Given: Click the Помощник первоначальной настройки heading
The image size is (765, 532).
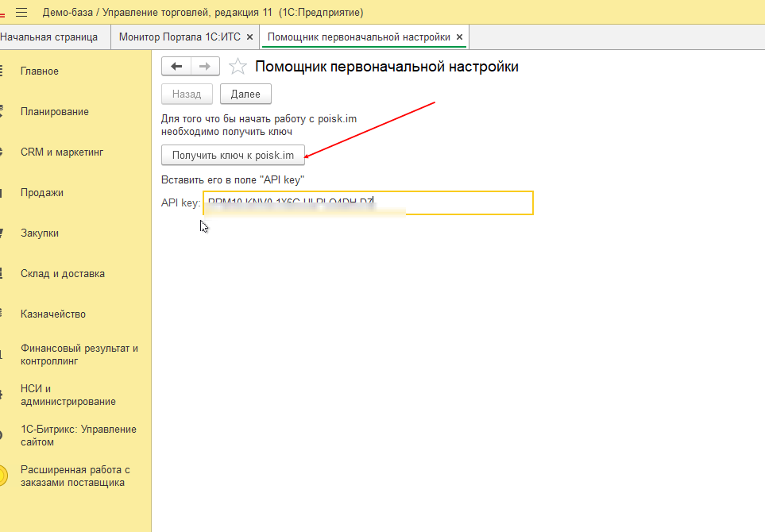Looking at the screenshot, I should click(386, 67).
